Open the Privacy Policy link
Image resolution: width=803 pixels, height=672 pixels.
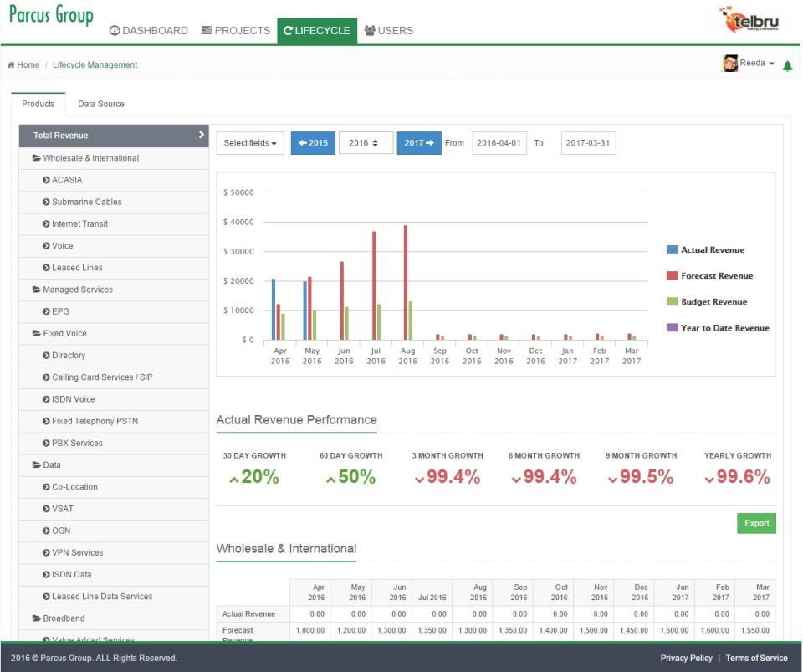coord(686,658)
